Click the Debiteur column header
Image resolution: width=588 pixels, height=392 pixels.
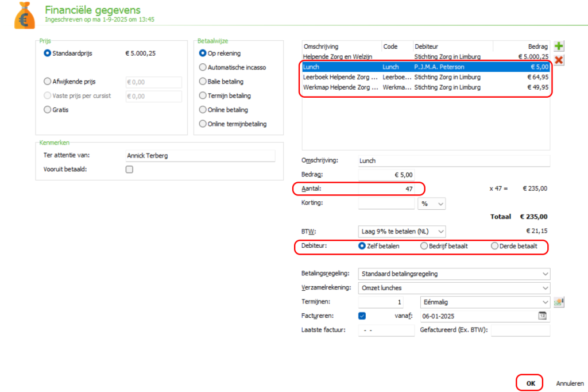(x=452, y=47)
